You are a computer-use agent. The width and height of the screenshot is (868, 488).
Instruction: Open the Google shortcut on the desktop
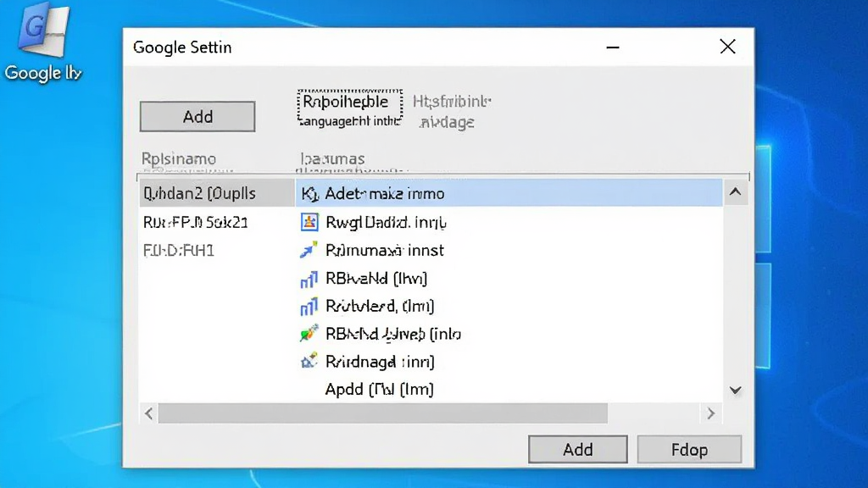(43, 42)
